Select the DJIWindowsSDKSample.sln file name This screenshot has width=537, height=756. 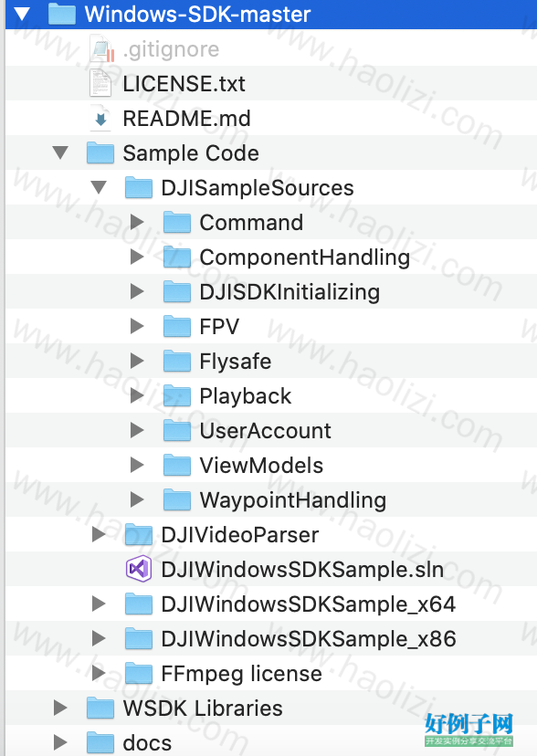(302, 570)
